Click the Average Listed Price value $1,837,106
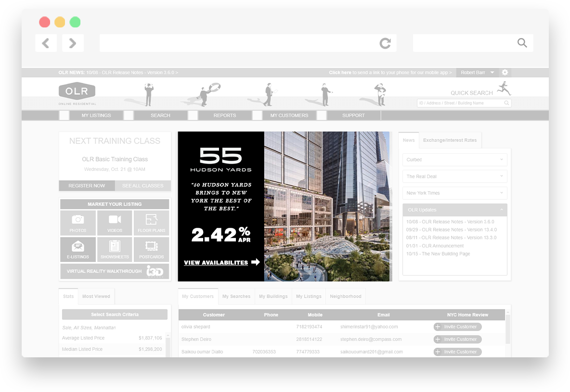Image resolution: width=570 pixels, height=392 pixels. [x=150, y=338]
